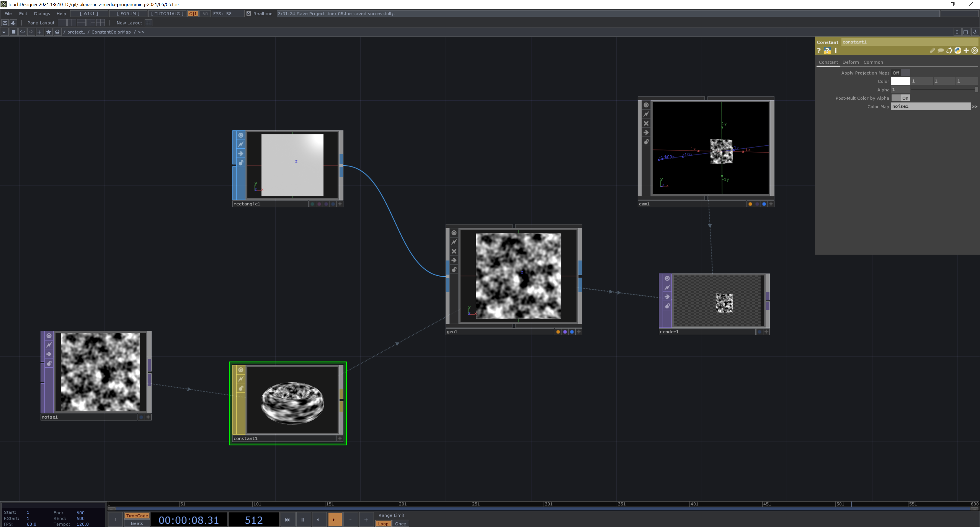Open the Python help icon in parameters
980x527 pixels.
coord(827,51)
